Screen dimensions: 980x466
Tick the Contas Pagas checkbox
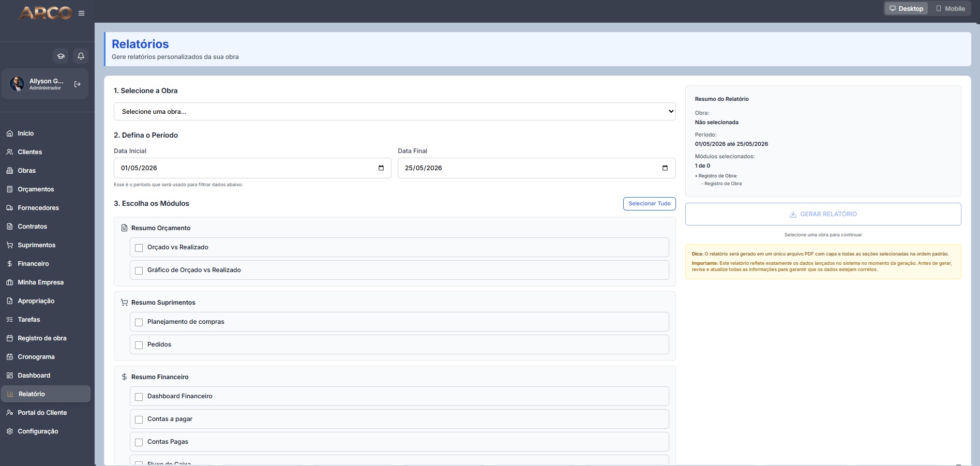tap(139, 442)
